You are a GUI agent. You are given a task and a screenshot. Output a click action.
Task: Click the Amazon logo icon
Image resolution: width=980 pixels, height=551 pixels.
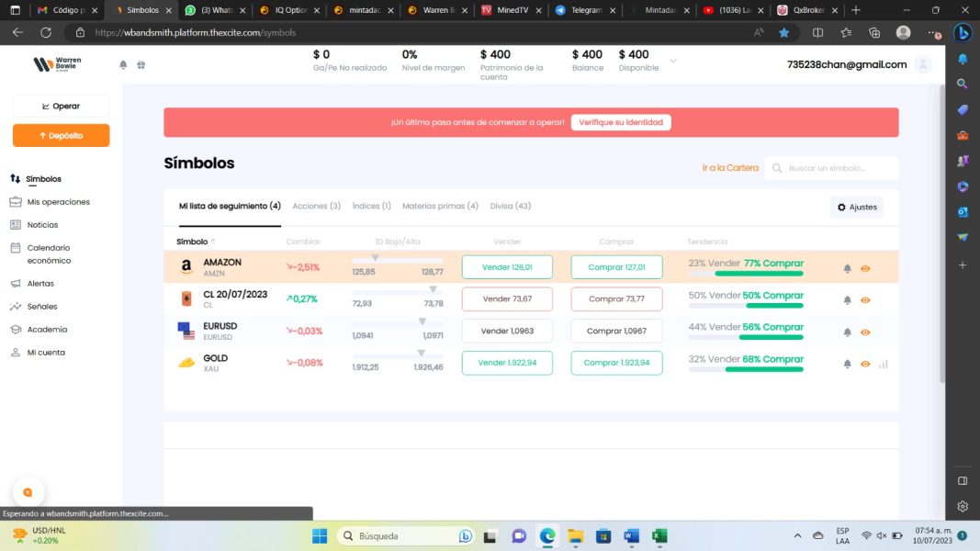(x=186, y=266)
